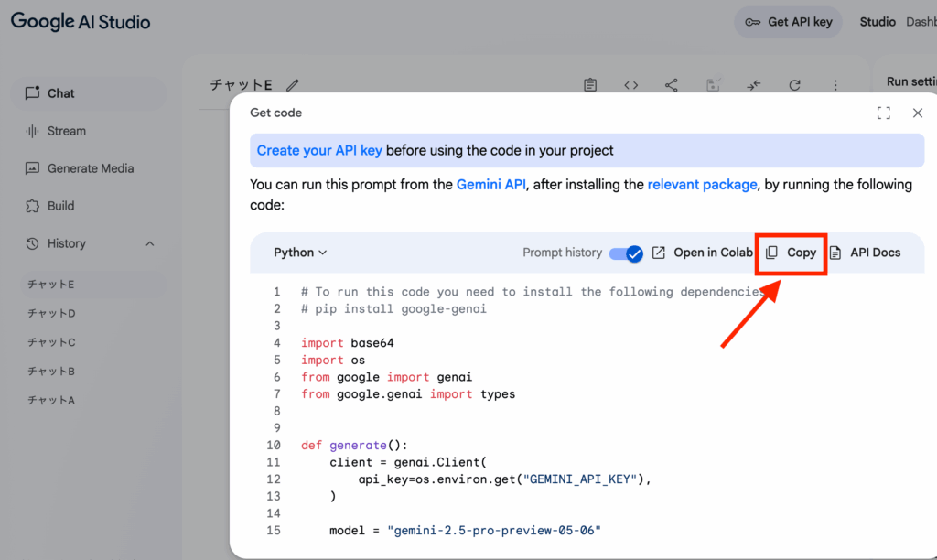Click the share prompt icon
This screenshot has width=937, height=560.
click(672, 85)
